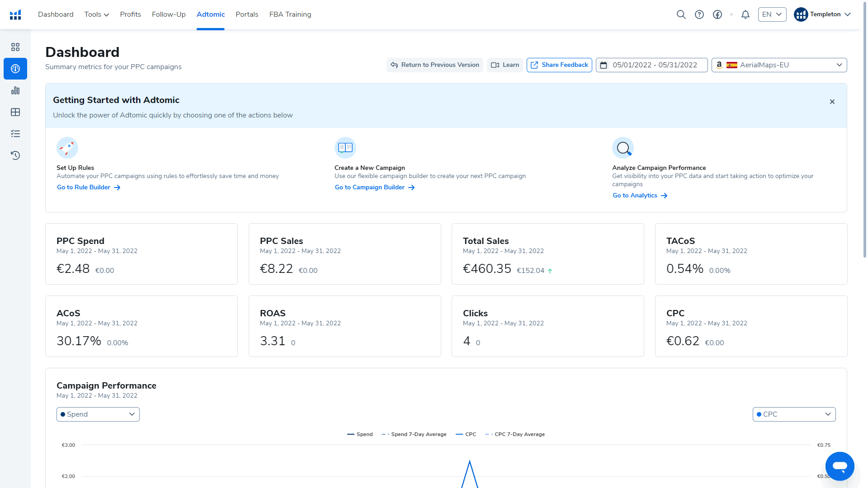Click the Helium 10 logo icon
The image size is (868, 488).
15,14
